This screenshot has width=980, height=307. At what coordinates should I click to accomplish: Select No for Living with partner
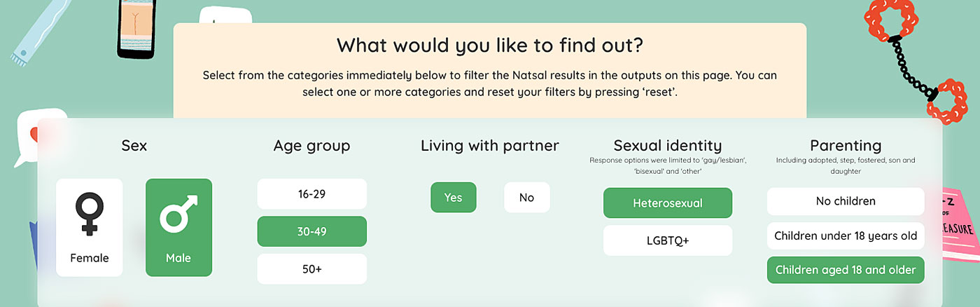(526, 198)
